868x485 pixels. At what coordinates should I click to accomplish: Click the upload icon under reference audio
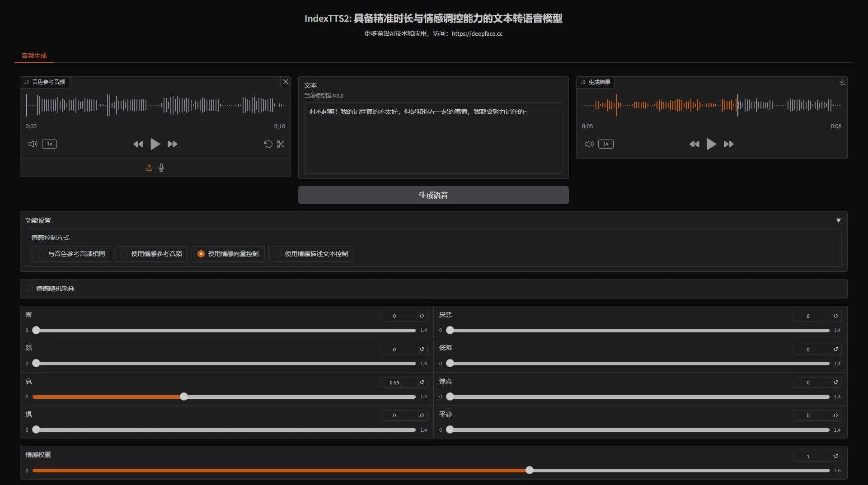149,168
